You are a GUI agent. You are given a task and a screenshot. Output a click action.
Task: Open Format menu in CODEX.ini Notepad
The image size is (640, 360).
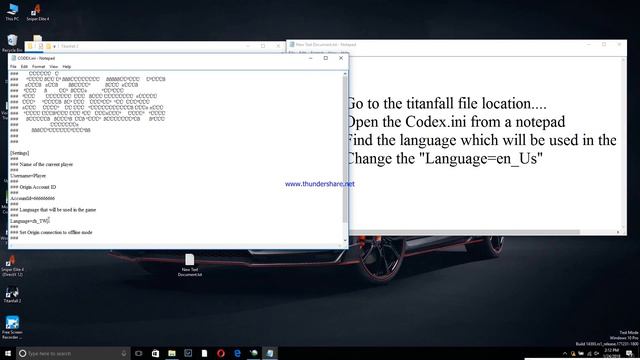(x=38, y=67)
